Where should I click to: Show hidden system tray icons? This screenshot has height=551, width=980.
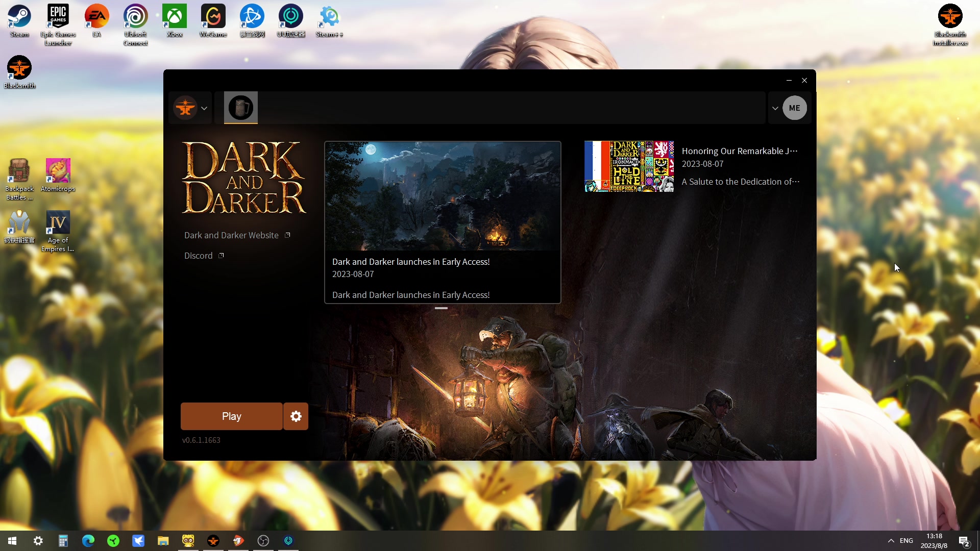pos(891,541)
